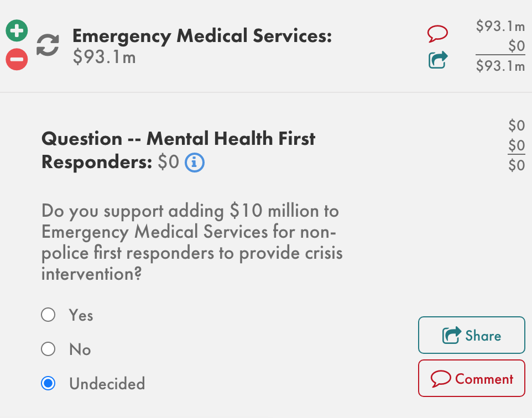The width and height of the screenshot is (532, 418).
Task: Click the underlined $0 change in Emergency Medical Services totals
Action: pos(516,46)
